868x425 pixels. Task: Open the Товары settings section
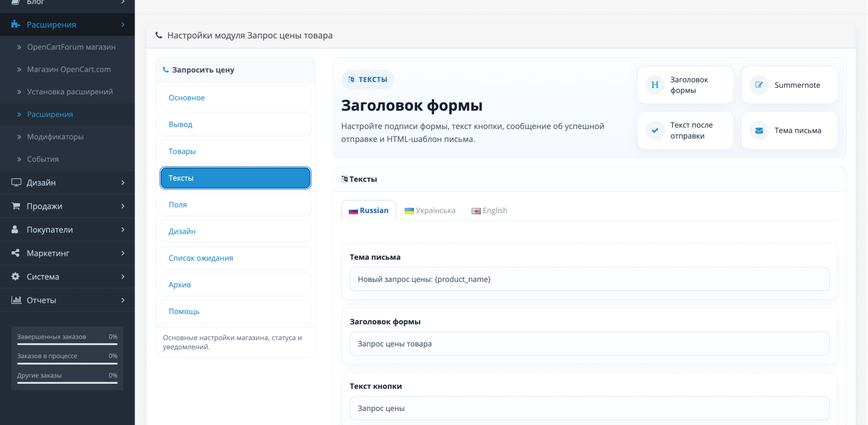pyautogui.click(x=235, y=151)
